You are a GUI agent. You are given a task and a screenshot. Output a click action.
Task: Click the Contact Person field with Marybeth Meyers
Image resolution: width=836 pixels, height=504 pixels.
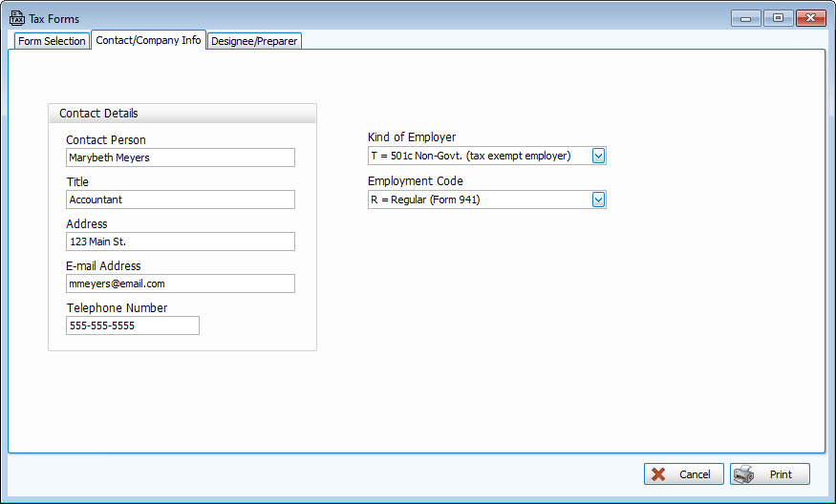[180, 157]
